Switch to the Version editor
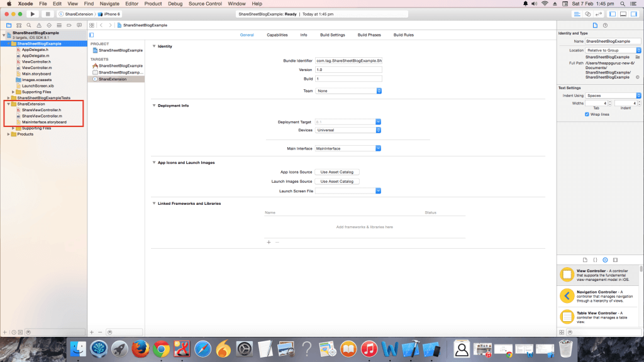This screenshot has height=362, width=644. 599,14
